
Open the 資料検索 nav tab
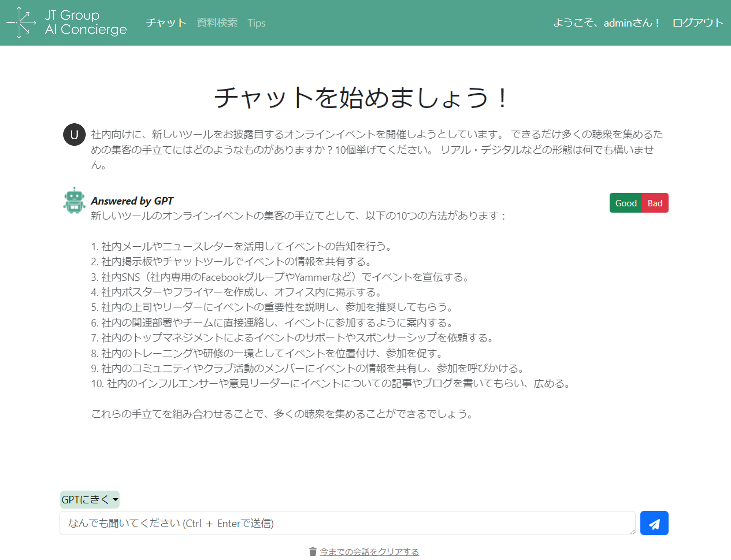click(217, 23)
